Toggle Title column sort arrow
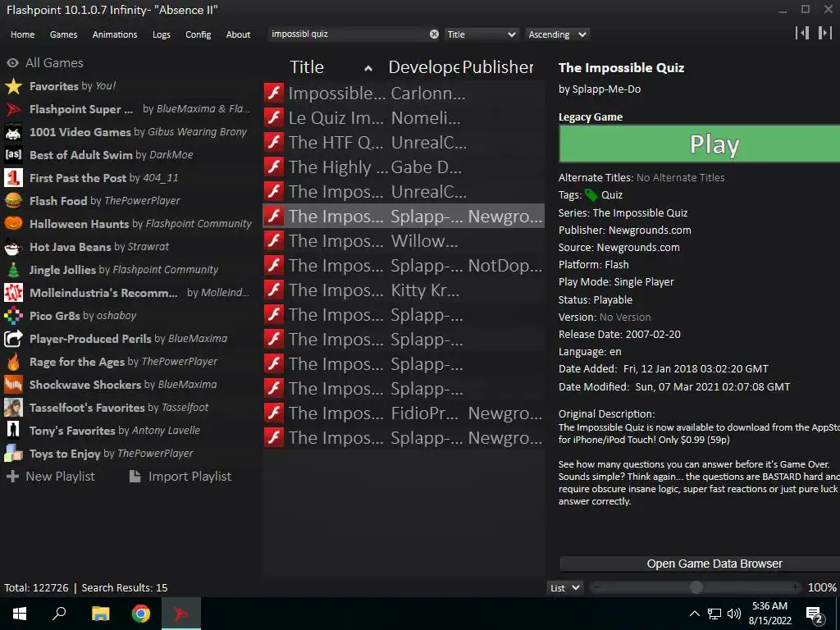840x630 pixels. coord(368,68)
